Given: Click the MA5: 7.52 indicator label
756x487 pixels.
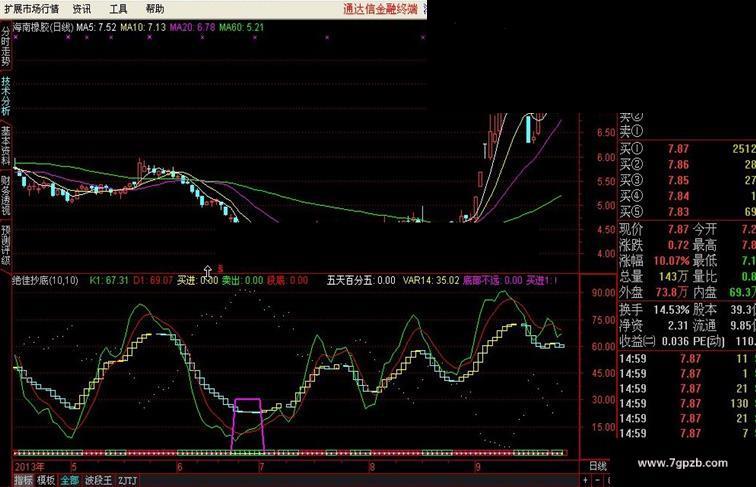Looking at the screenshot, I should click(x=96, y=27).
